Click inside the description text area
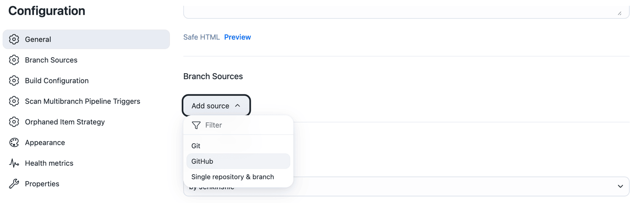 [x=406, y=12]
